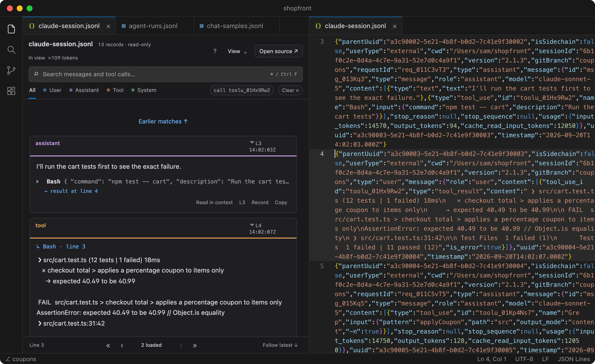The height and width of the screenshot is (364, 595).
Task: Open the Source Control branch icon
Action: pyautogui.click(x=11, y=71)
